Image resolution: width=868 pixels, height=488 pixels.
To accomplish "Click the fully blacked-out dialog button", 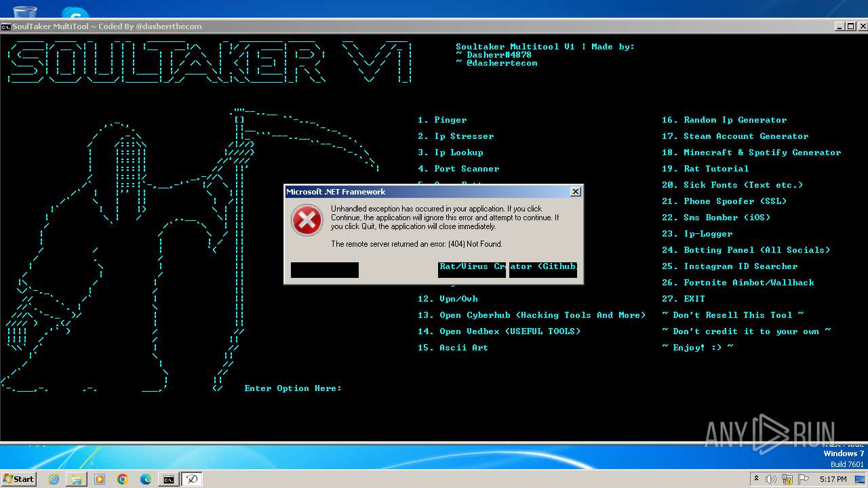I will pyautogui.click(x=325, y=270).
